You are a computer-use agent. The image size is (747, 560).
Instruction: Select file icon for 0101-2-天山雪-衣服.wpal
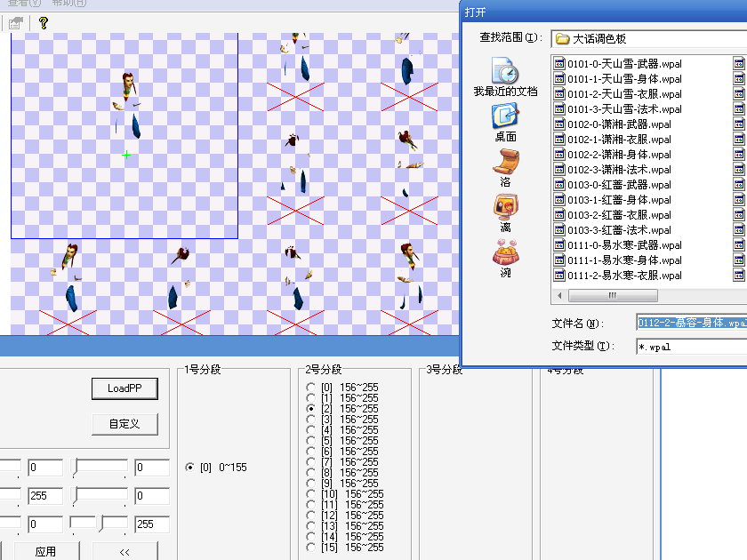pos(559,94)
